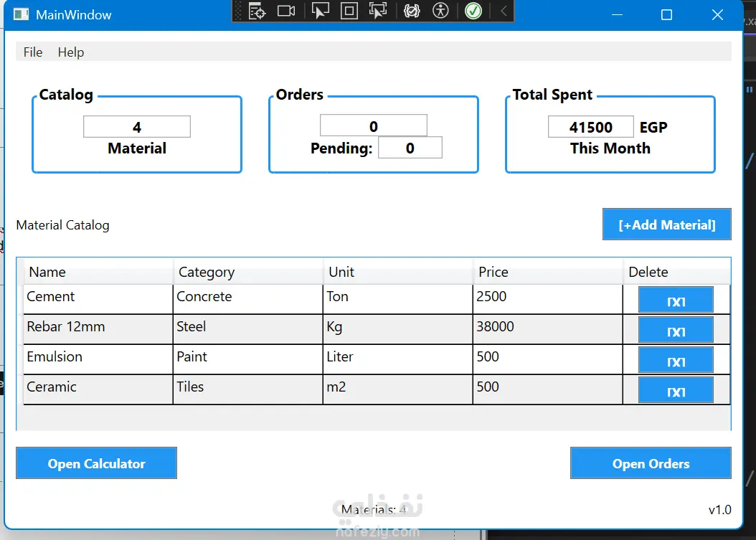Click the Ton unit cell
Image resolution: width=756 pixels, height=540 pixels.
pos(398,300)
